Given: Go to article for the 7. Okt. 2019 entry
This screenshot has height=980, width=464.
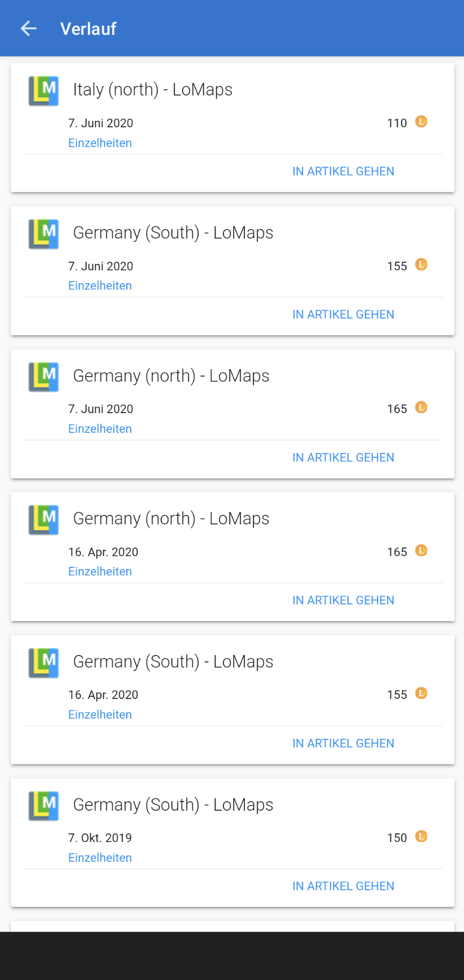Looking at the screenshot, I should (343, 886).
